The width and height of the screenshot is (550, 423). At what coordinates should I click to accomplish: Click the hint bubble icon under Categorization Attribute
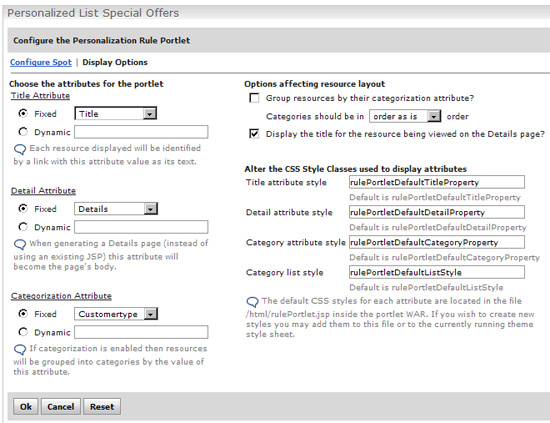pyautogui.click(x=20, y=349)
